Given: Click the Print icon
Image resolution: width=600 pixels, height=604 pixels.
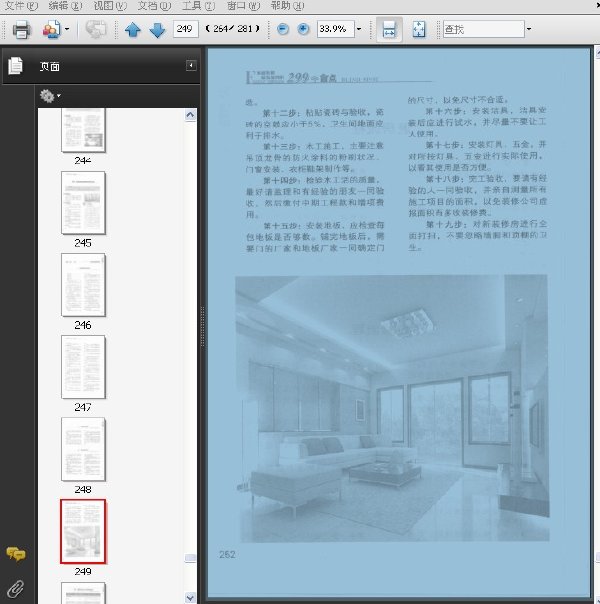Looking at the screenshot, I should (x=21, y=29).
